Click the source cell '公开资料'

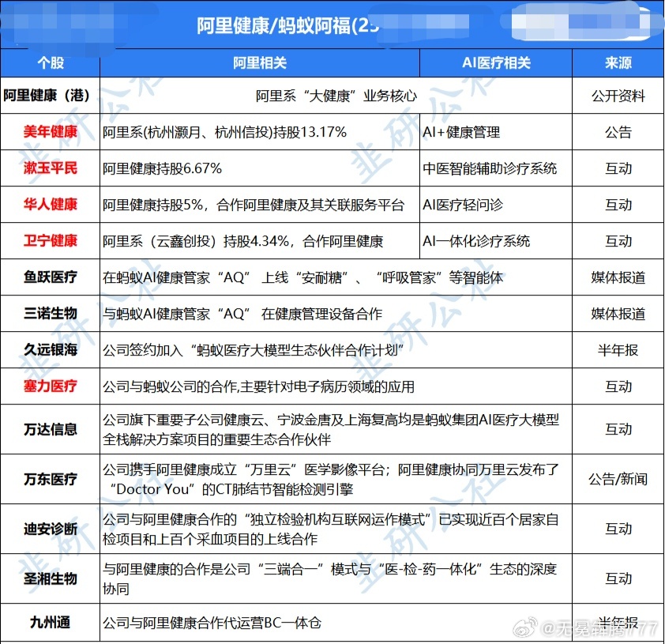tap(618, 96)
